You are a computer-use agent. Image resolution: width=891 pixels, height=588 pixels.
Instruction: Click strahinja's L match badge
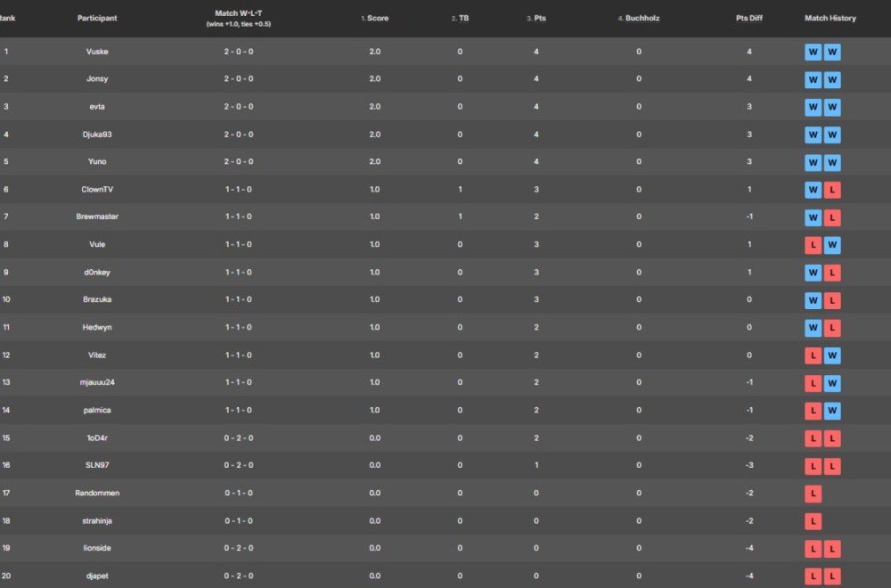(813, 522)
